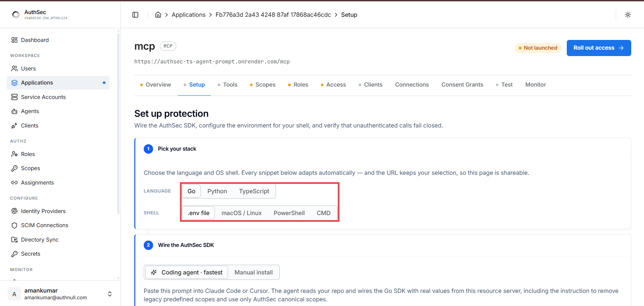Open the Access tab

333,85
